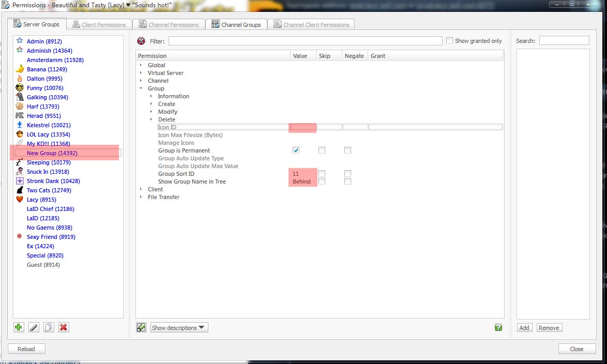Click into the Filter text field

point(305,41)
